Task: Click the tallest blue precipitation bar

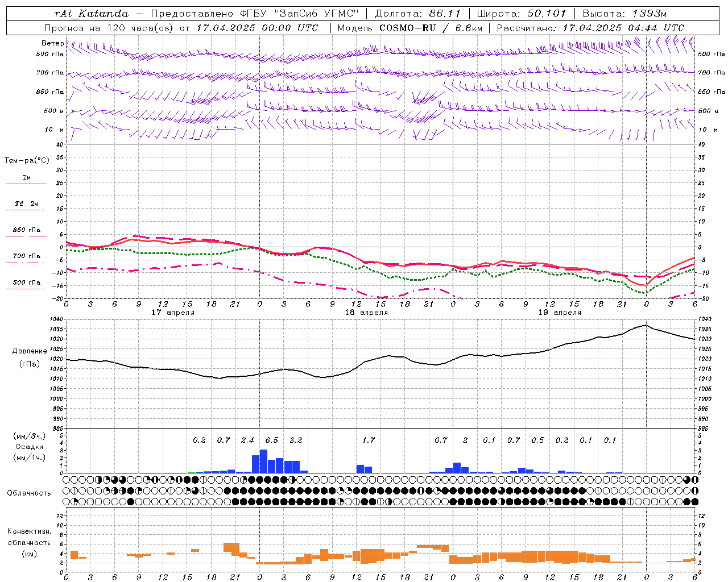Action: tap(263, 461)
